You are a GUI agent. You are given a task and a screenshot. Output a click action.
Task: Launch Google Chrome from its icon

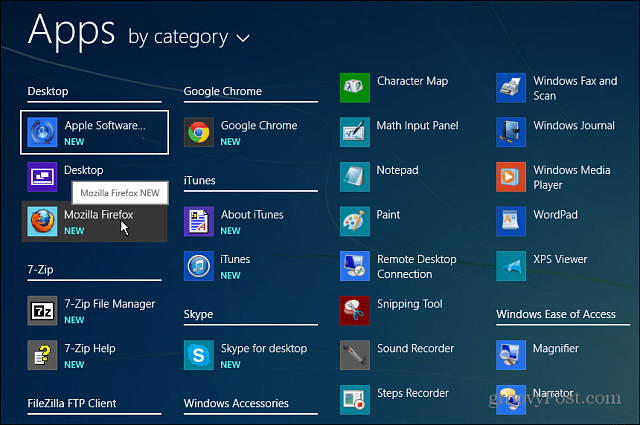(x=198, y=132)
